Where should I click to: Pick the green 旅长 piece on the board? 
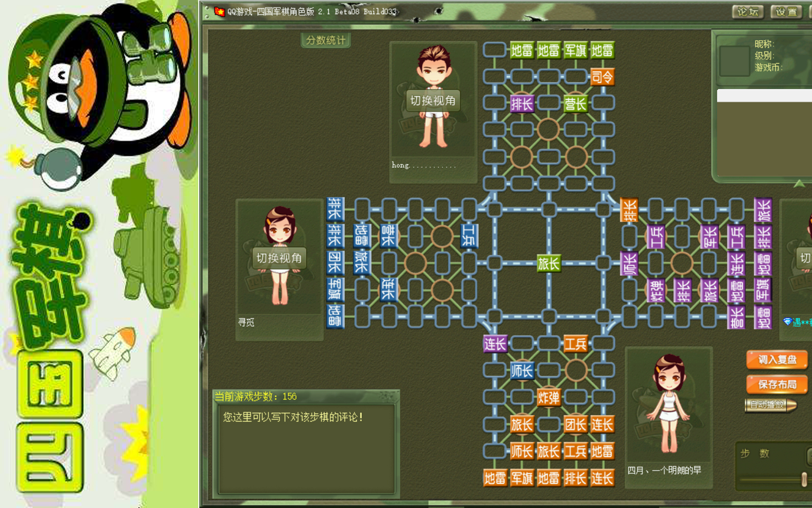click(548, 263)
